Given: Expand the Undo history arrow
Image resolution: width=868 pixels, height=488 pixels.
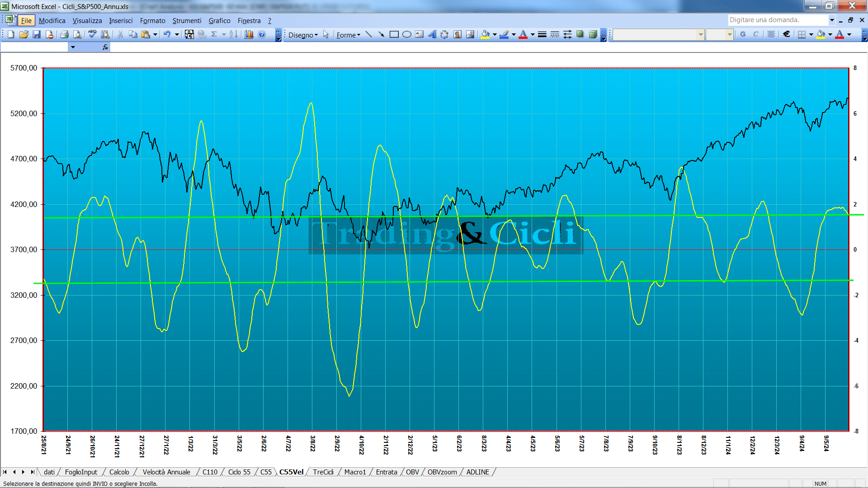Looking at the screenshot, I should tap(177, 34).
